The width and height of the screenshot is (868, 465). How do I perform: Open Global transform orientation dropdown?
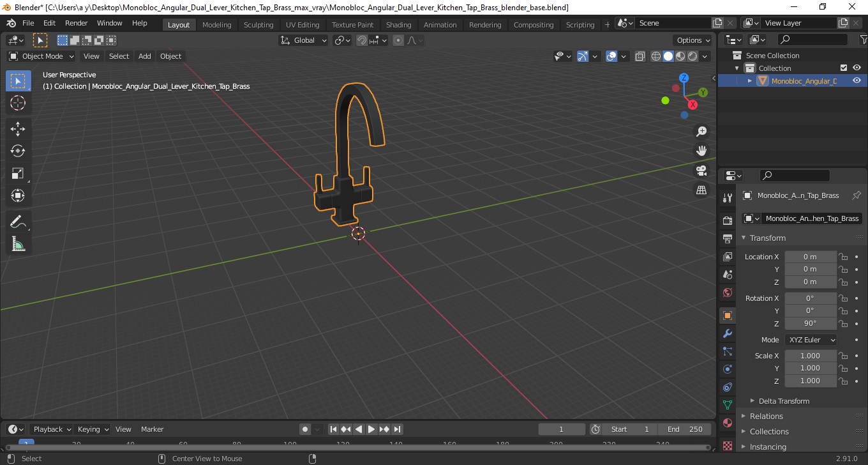[304, 40]
